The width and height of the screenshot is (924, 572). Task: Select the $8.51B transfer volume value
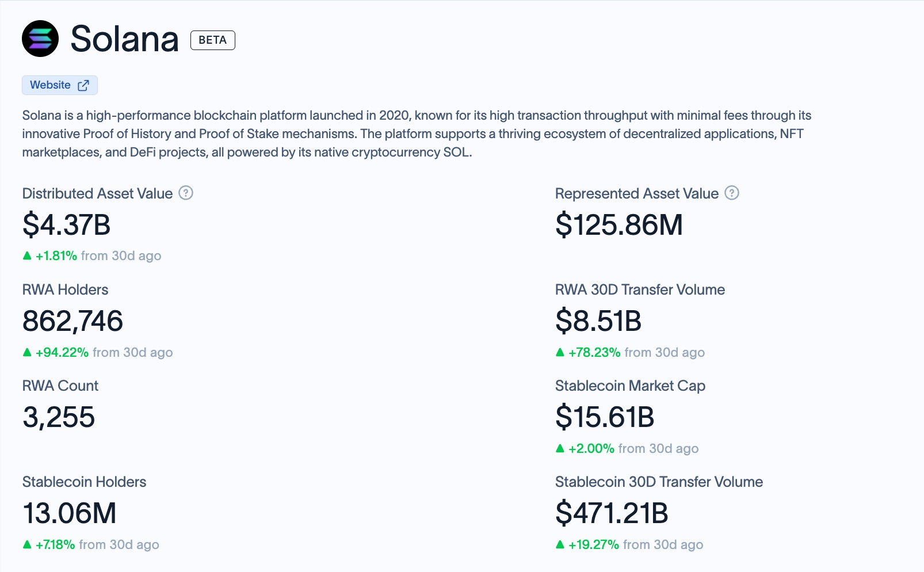(x=598, y=321)
